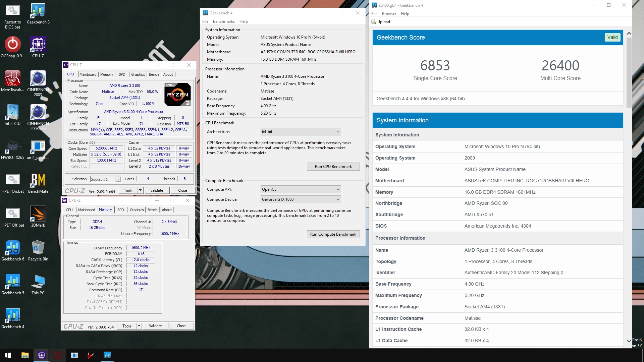Image resolution: width=644 pixels, height=362 pixels.
Task: Click the results window vertical scrollbar thumb
Action: click(629, 72)
